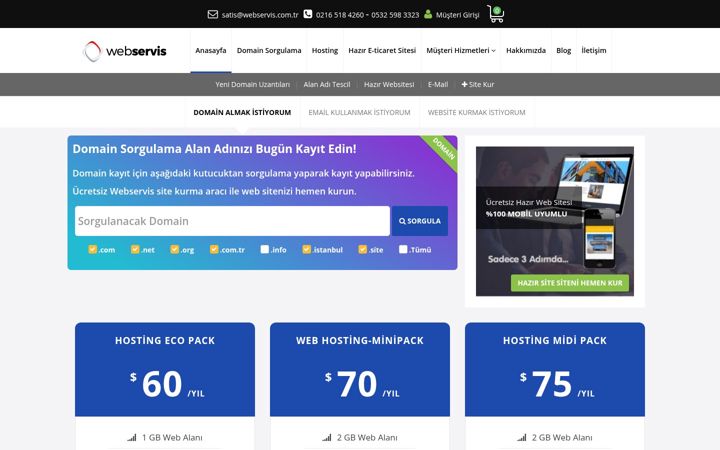The width and height of the screenshot is (720, 450).
Task: Check the .Tümü (all) checkbox
Action: click(403, 249)
